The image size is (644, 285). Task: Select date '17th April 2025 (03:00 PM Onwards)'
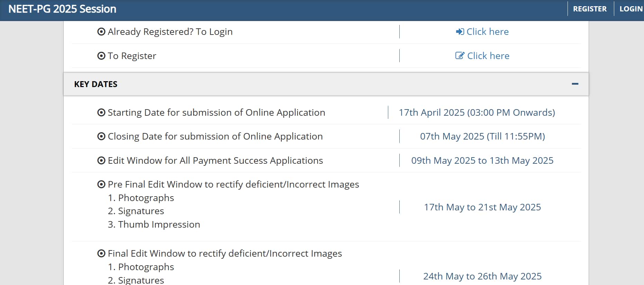pos(477,113)
